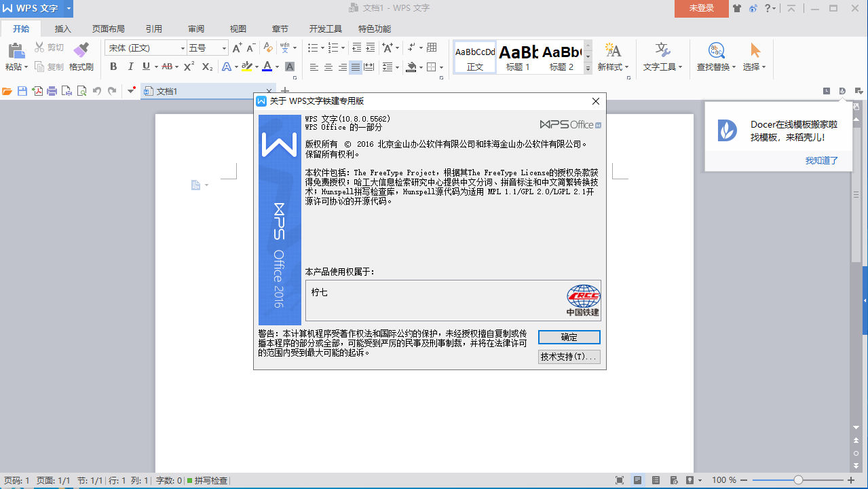The image size is (868, 489).
Task: Click distributed alignment icon
Action: tap(369, 67)
